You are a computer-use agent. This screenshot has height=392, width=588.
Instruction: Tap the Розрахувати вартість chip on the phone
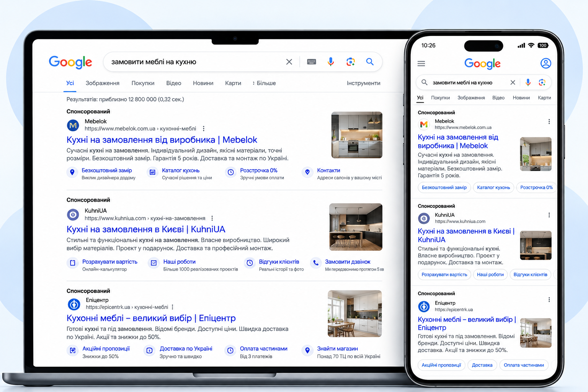(x=444, y=274)
